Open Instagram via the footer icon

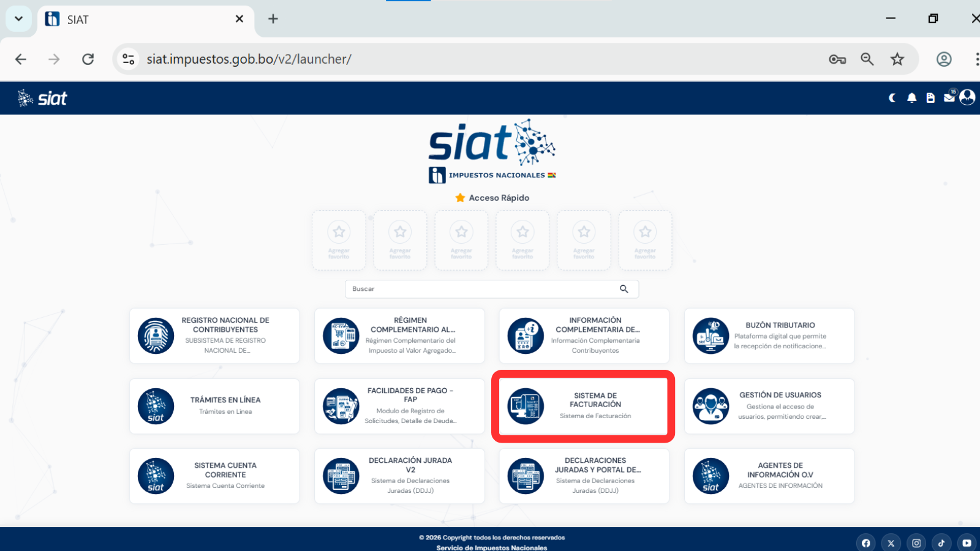pos(916,542)
